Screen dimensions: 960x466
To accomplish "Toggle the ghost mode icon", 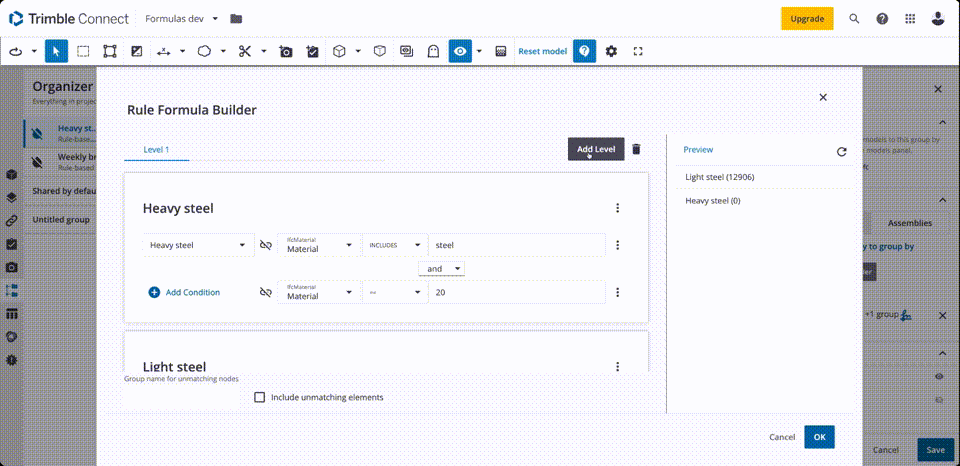I will coord(433,51).
